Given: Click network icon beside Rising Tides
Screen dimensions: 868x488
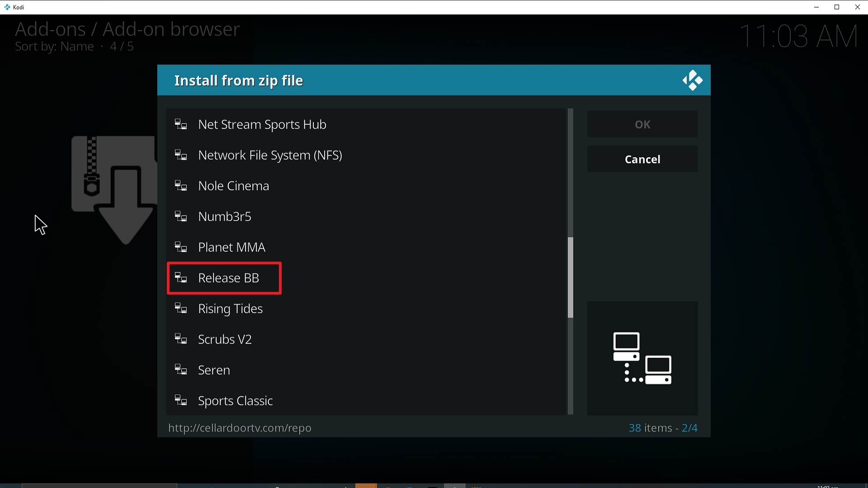Looking at the screenshot, I should [181, 309].
